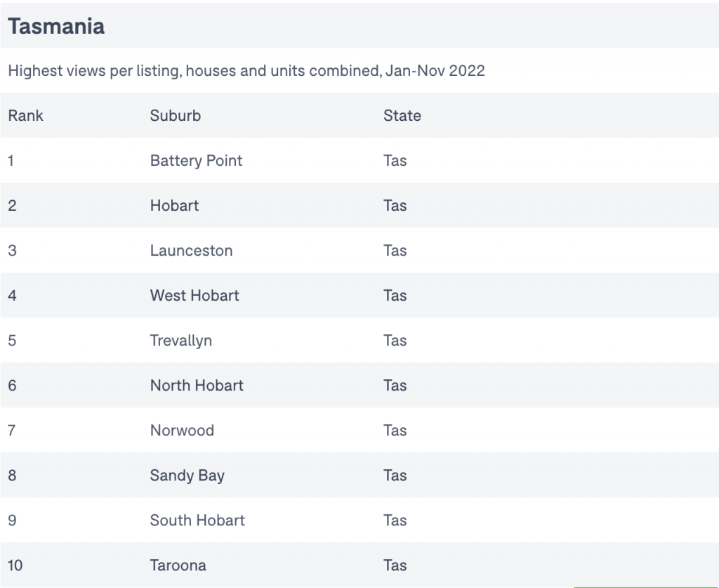
Task: Select the State column header
Action: tap(402, 116)
